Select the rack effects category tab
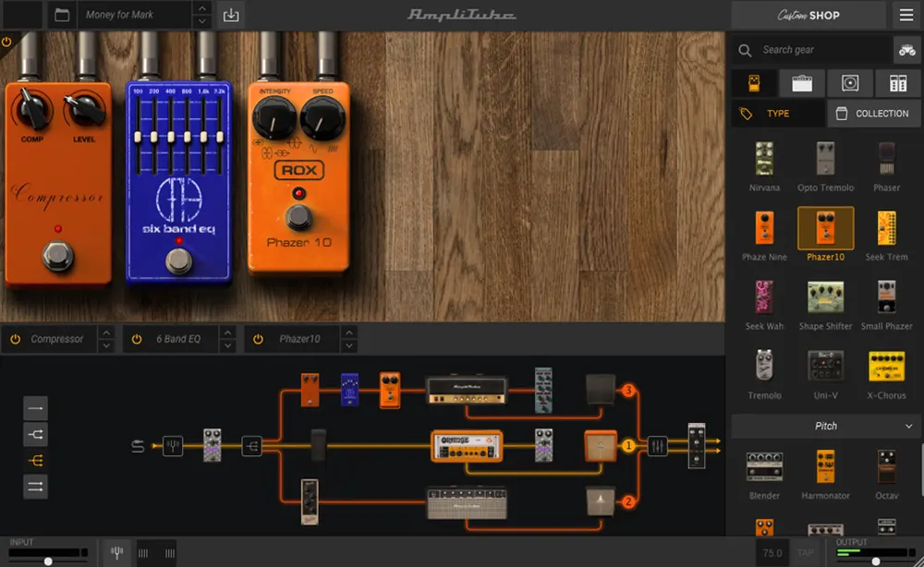Image resolution: width=924 pixels, height=567 pixels. pos(898,83)
